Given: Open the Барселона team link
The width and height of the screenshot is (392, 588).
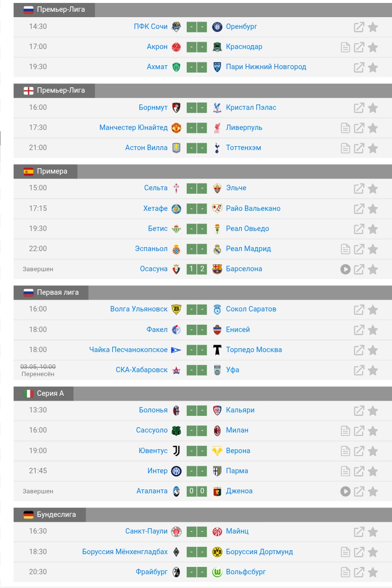Looking at the screenshot, I should 244,269.
